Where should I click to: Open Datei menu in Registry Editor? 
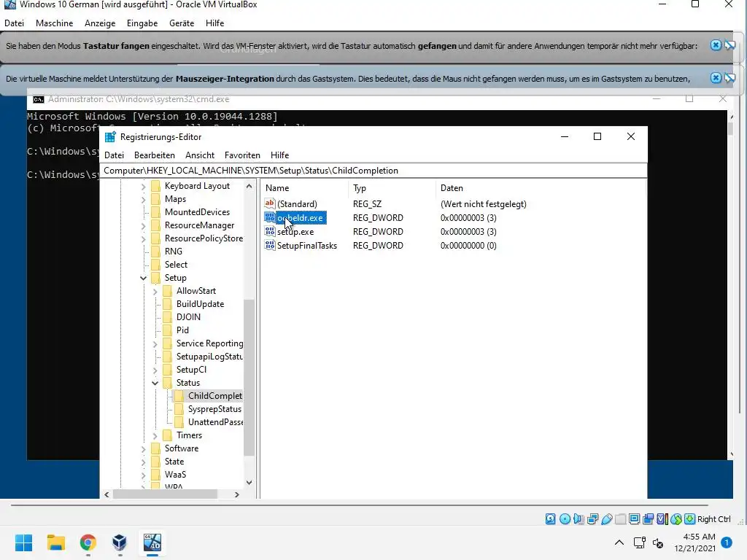click(115, 155)
